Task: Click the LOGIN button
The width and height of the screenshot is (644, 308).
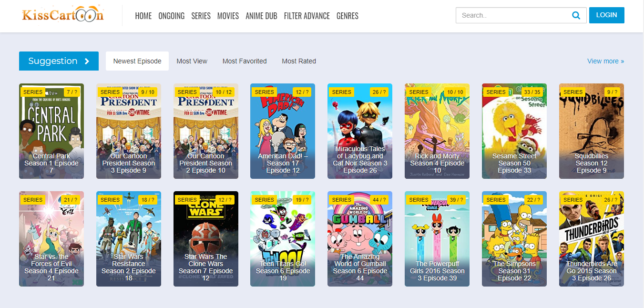Action: 607,15
